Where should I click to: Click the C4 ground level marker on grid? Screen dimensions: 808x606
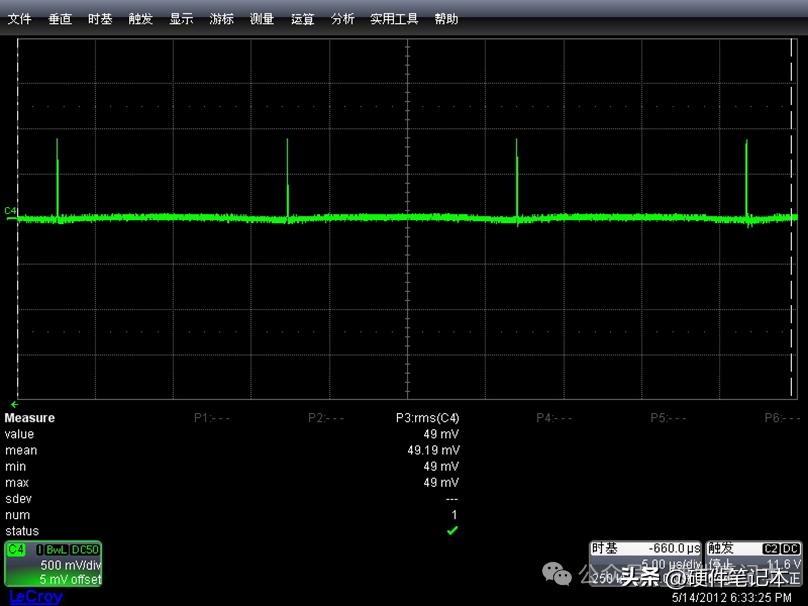click(x=10, y=211)
